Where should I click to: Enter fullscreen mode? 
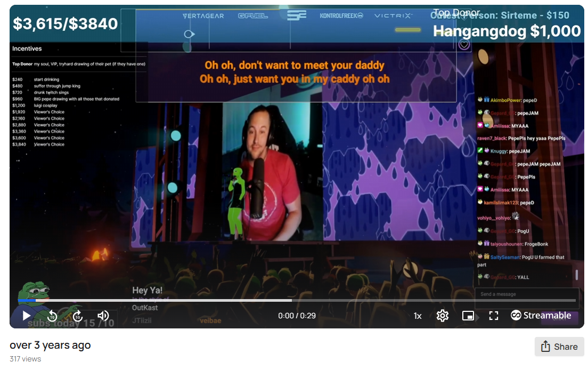[x=494, y=316]
